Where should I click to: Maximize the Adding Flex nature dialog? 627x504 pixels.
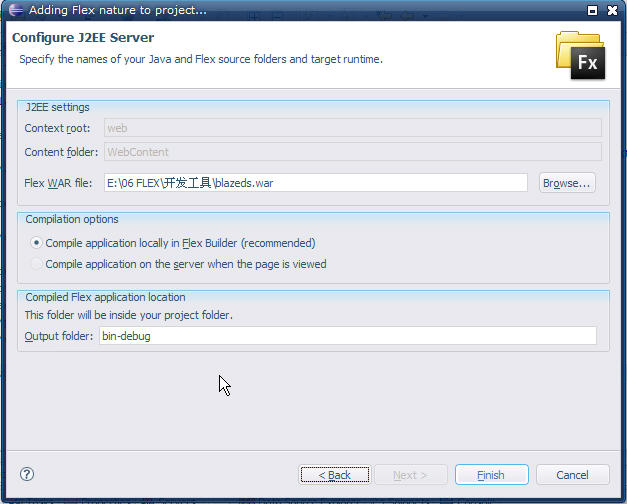(592, 10)
